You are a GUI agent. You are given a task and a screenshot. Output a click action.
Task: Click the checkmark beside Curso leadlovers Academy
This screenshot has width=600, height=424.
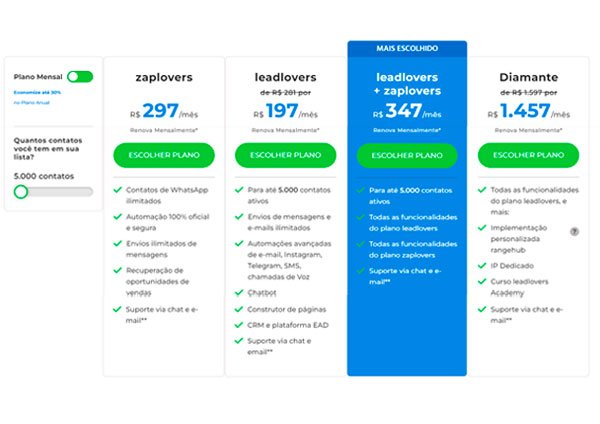[x=482, y=282]
